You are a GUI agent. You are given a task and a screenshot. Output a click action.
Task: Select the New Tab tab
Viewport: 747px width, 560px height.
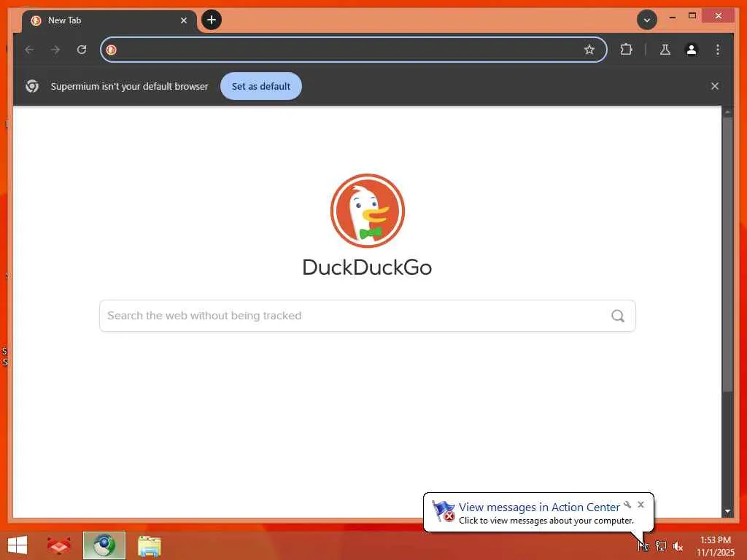click(x=109, y=20)
